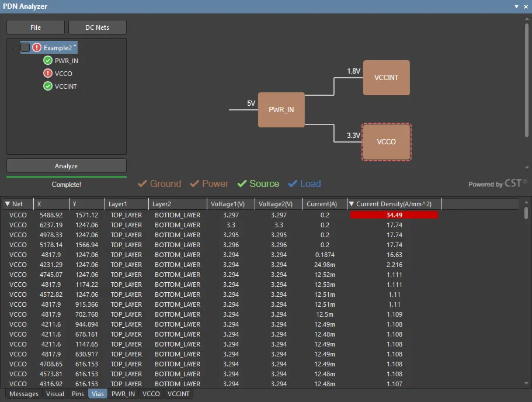Click the Analyze button

click(66, 166)
